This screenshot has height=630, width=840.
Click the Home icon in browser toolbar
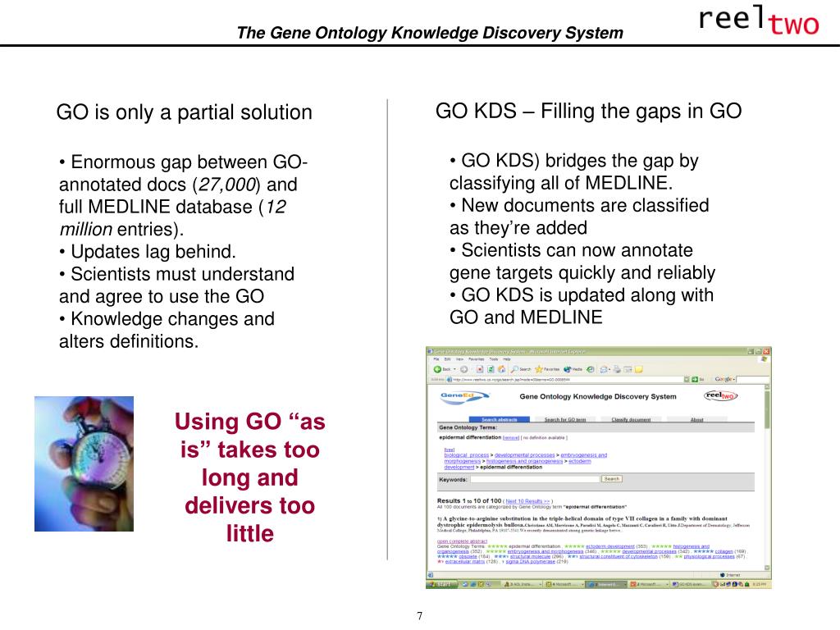point(501,369)
